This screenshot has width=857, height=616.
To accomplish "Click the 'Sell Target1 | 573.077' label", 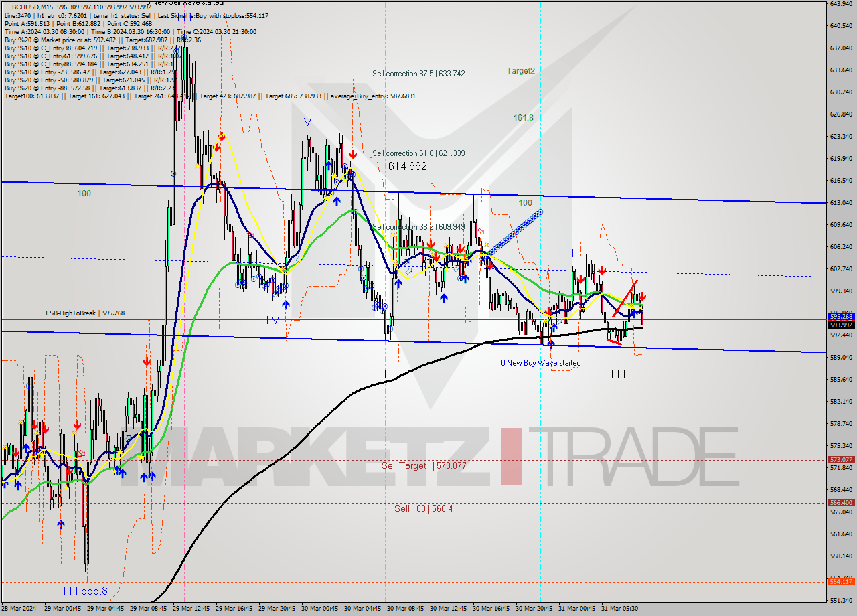I will [x=424, y=465].
